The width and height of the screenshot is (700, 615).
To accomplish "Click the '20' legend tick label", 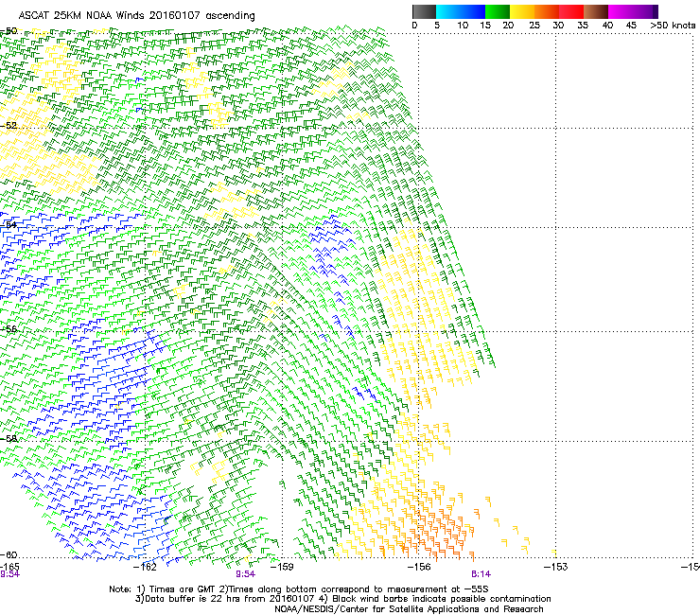I will [x=509, y=25].
